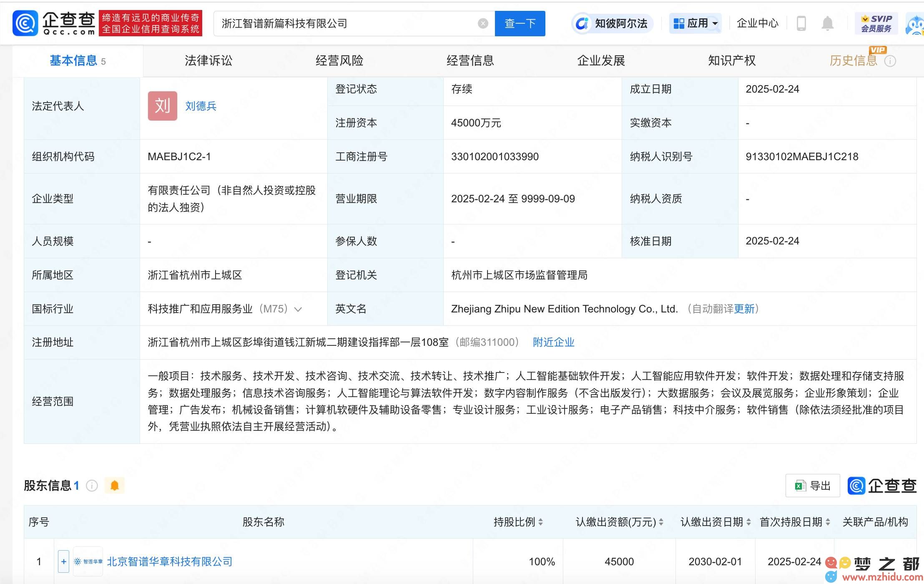Click the 工商注册号 value 330102001033990
Viewport: 924px width, 584px height.
[x=495, y=157]
